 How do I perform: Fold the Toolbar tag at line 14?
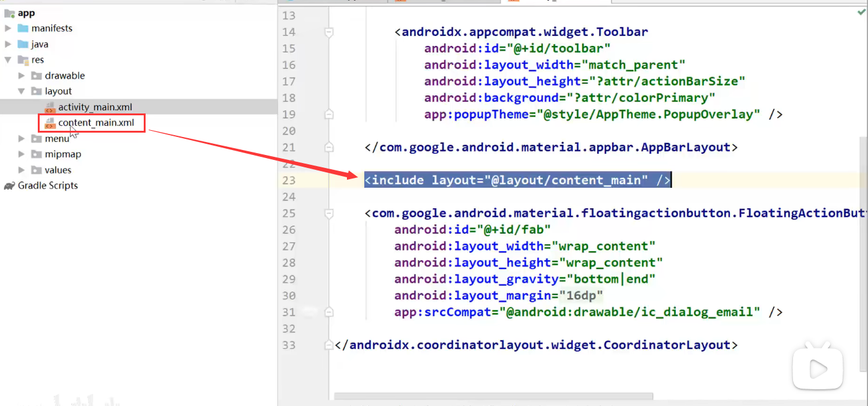[329, 32]
